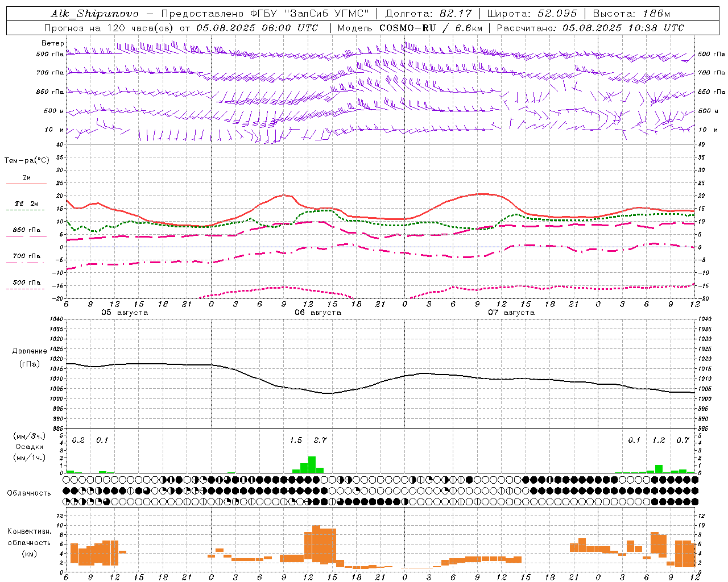Click the '700 гПа' entry in the temperature legend
Image resolution: width=728 pixels, height=582 pixels.
click(27, 256)
